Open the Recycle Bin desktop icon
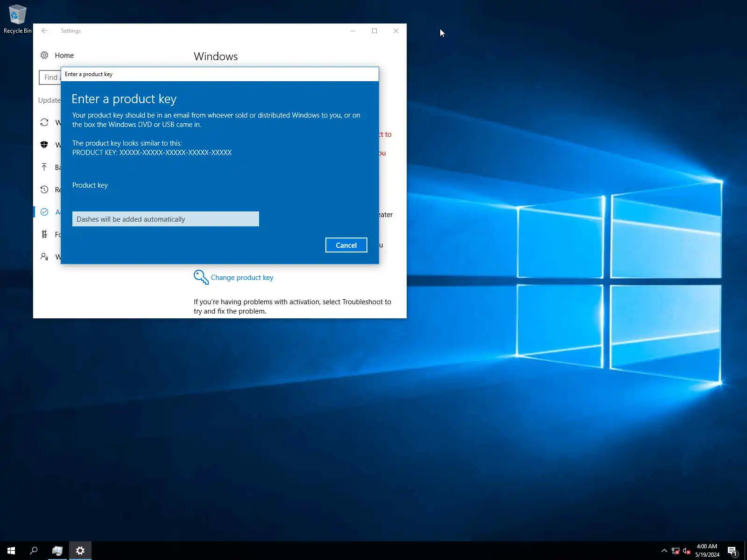The image size is (747, 560). [x=18, y=19]
